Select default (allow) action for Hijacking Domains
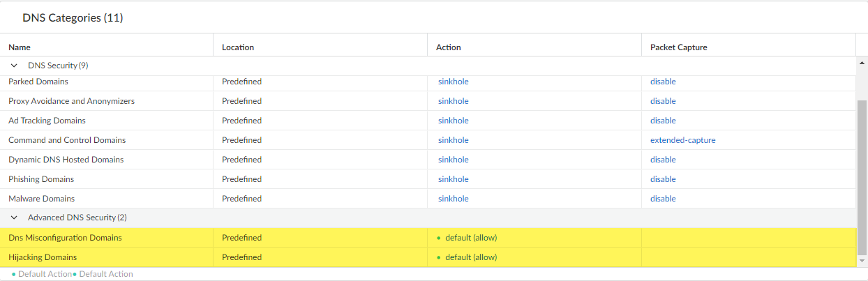 (470, 257)
